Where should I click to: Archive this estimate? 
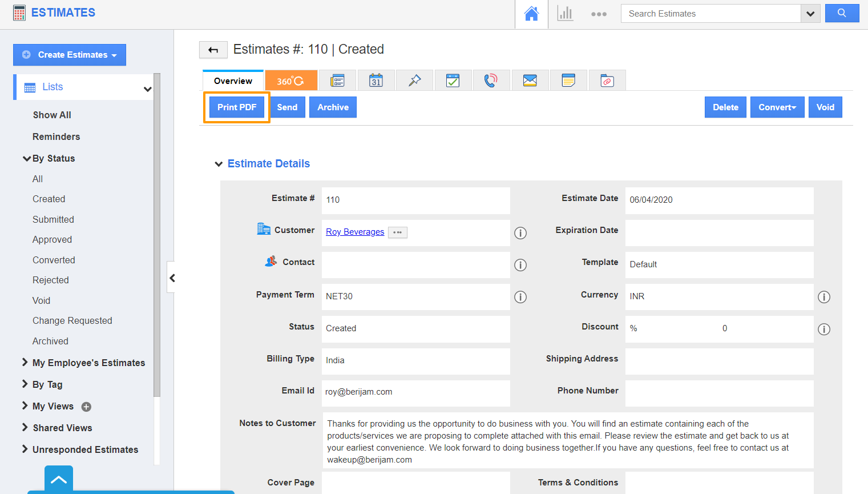pos(333,107)
